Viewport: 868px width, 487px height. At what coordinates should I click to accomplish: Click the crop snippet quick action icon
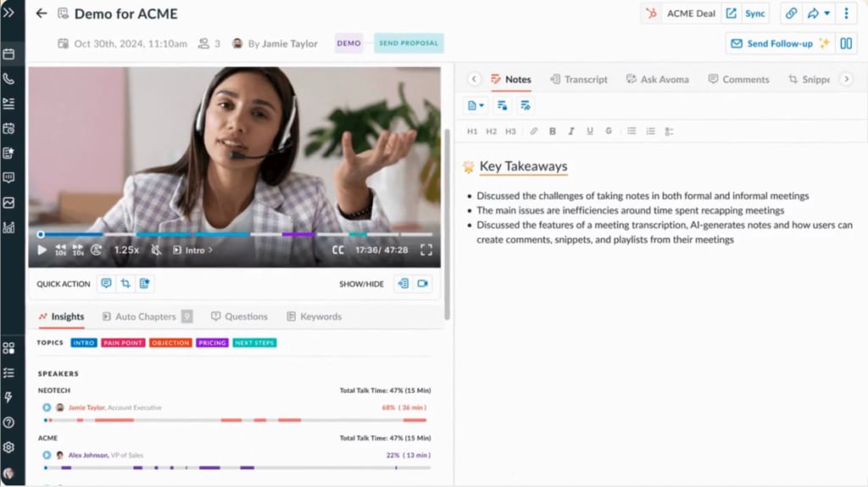click(x=125, y=283)
